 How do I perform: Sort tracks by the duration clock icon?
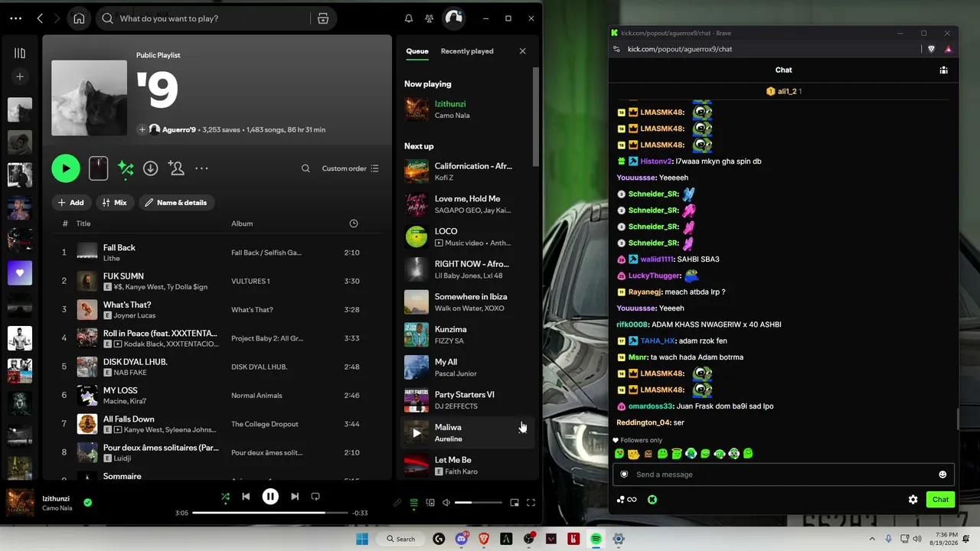[x=354, y=223]
